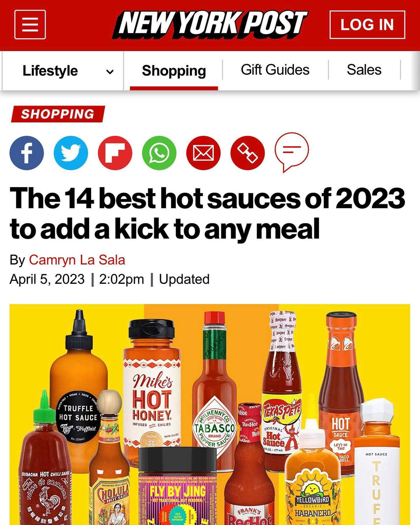Screen dimensions: 420x525
Task: Share article on Twitter
Action: (x=71, y=153)
